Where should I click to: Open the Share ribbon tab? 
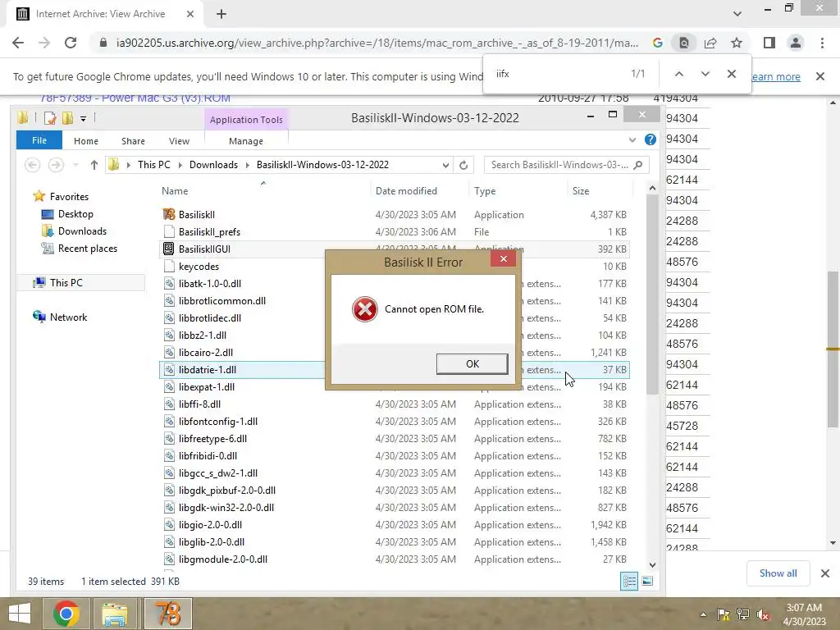133,141
